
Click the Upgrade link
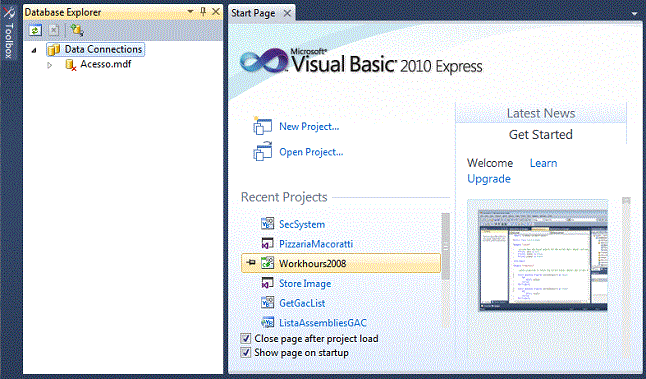click(x=489, y=179)
